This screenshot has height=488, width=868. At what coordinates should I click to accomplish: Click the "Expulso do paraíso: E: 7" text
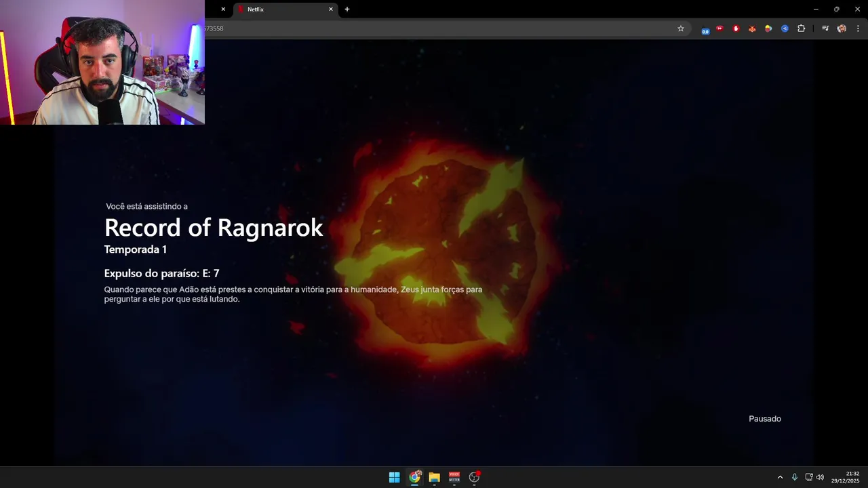161,273
